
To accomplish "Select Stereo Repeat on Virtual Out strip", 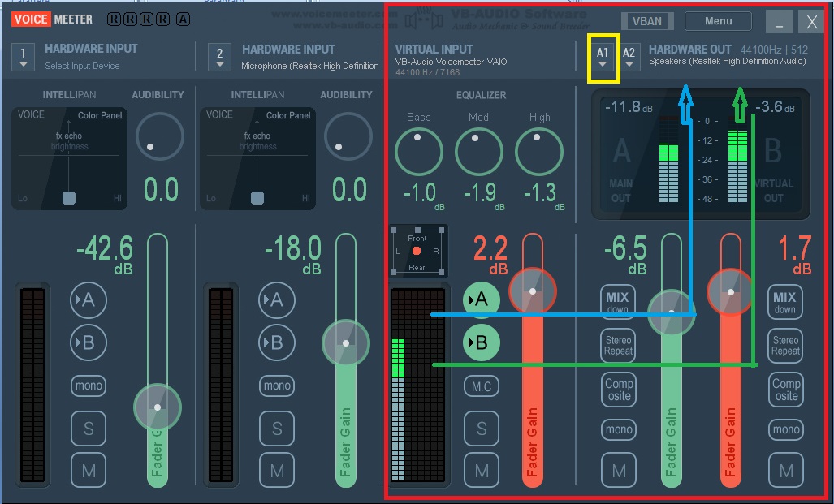I will [785, 346].
